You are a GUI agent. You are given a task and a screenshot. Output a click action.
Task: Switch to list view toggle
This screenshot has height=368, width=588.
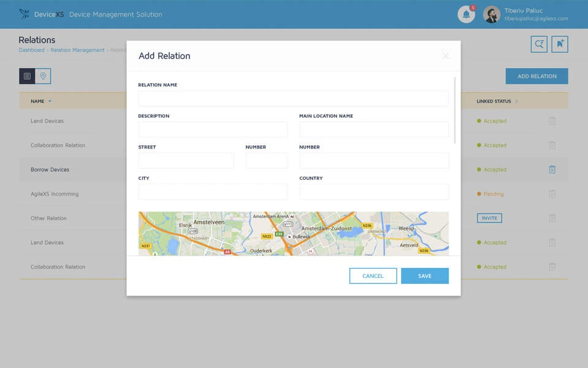[x=27, y=76]
